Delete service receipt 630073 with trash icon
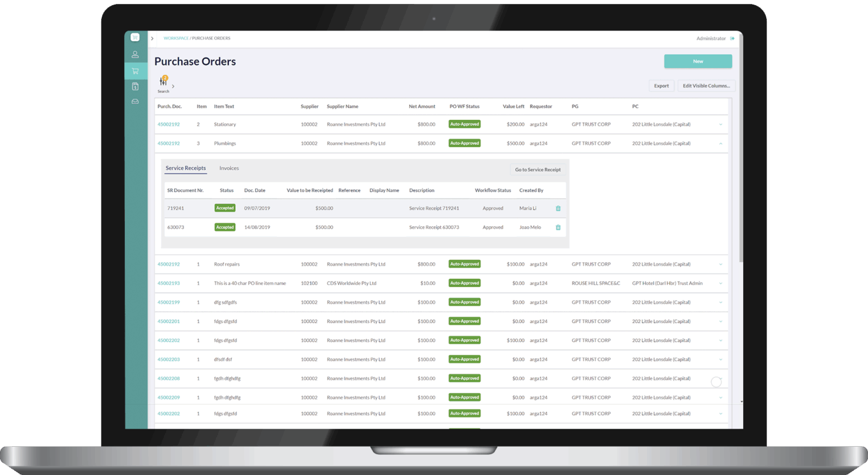Image resolution: width=868 pixels, height=475 pixels. click(x=558, y=228)
